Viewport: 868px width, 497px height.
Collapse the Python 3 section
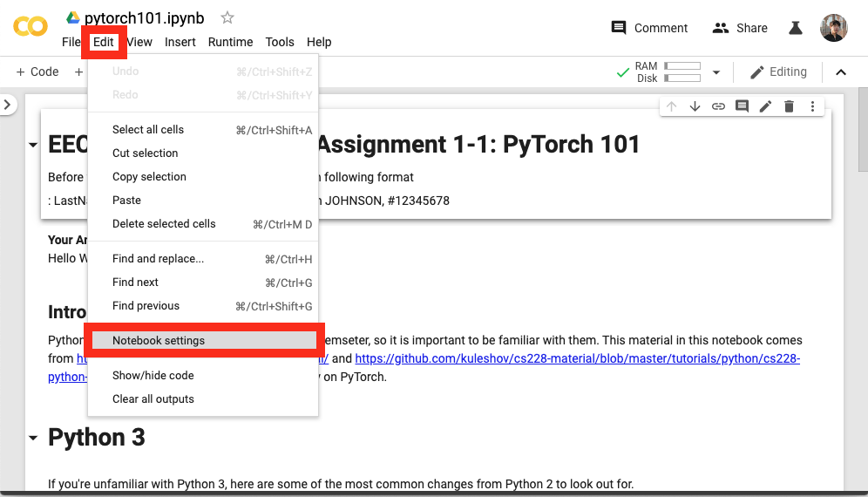pos(33,438)
